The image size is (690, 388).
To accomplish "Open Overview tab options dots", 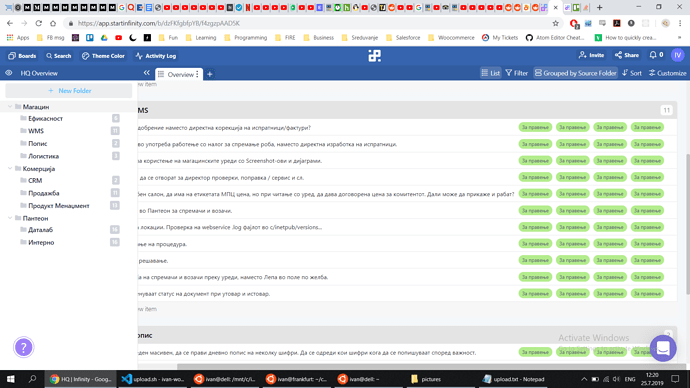I will 197,74.
